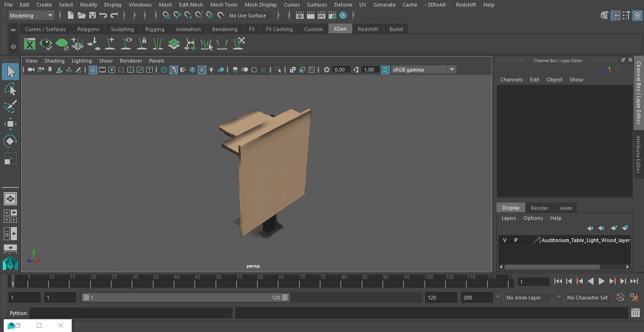Open Attribute Editor side tab
This screenshot has width=644, height=332.
[638, 154]
